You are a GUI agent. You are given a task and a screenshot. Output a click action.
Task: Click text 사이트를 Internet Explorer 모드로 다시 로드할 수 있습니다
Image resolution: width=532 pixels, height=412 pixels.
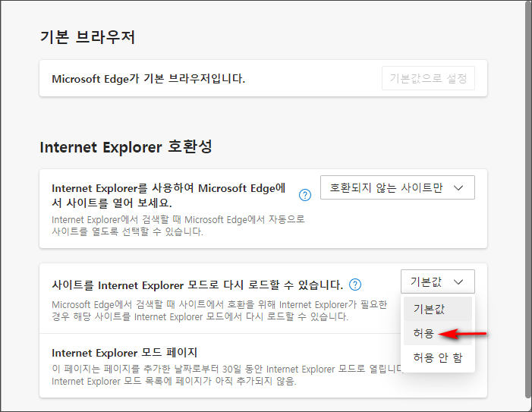click(x=197, y=285)
